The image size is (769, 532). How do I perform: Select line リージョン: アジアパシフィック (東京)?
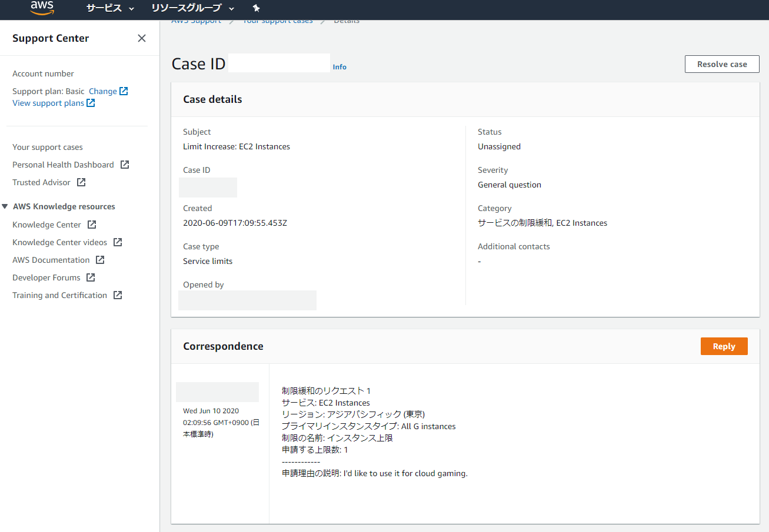(x=353, y=414)
